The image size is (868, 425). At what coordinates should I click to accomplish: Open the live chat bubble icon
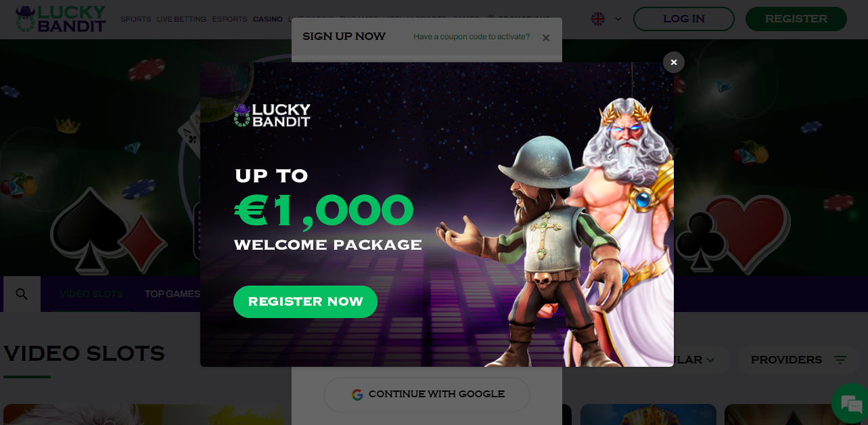click(x=850, y=403)
